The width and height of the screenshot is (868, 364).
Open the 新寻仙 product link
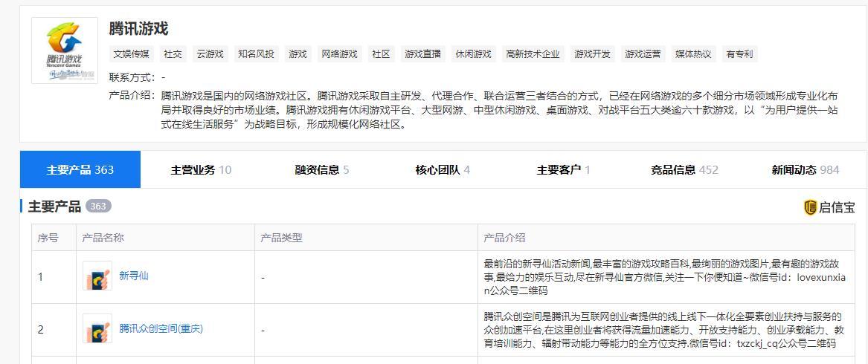point(134,276)
